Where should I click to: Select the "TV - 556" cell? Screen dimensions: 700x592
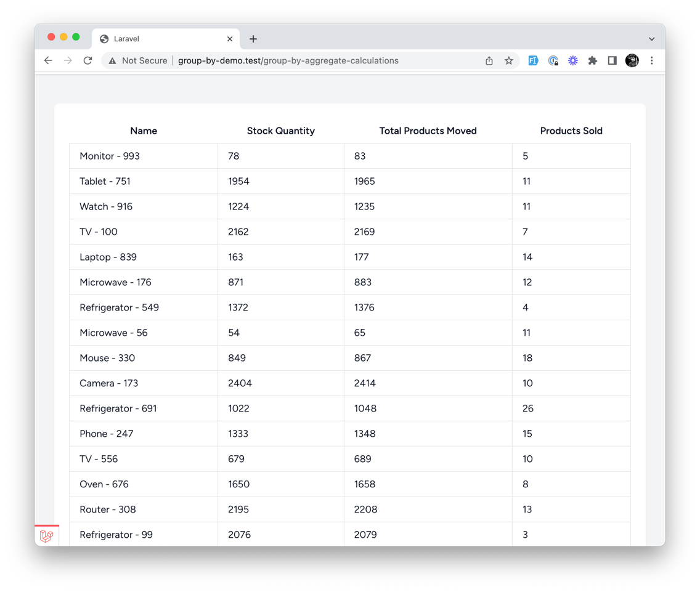tap(144, 459)
